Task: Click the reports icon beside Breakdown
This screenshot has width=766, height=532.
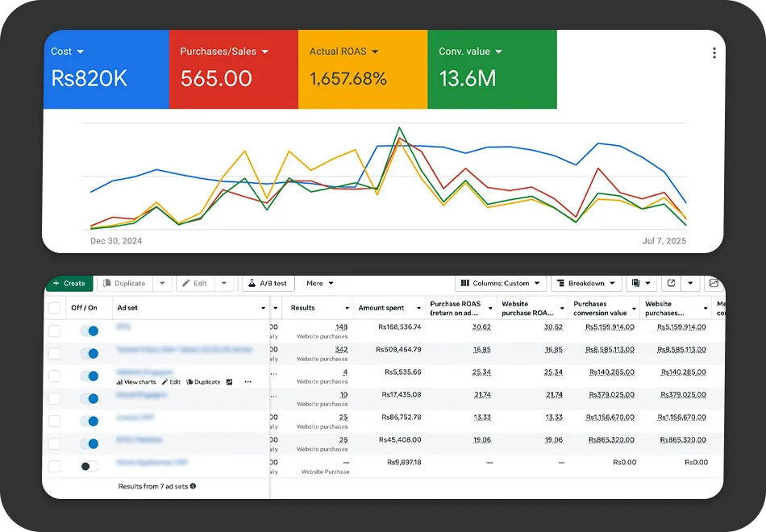Action: (x=636, y=284)
